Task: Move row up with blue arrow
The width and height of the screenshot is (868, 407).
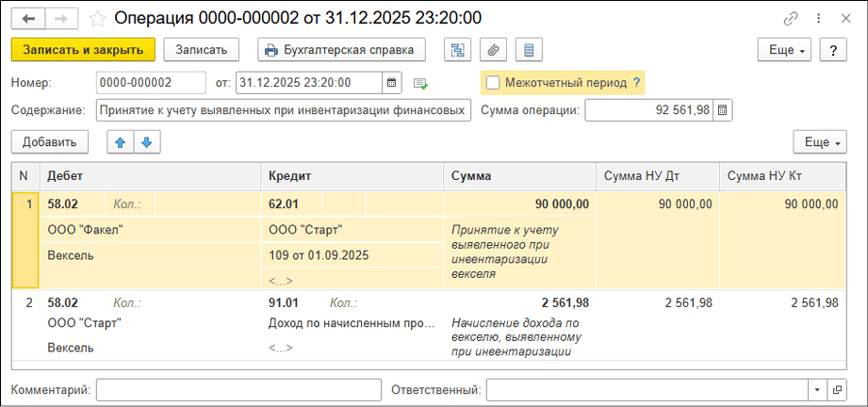Action: [120, 142]
